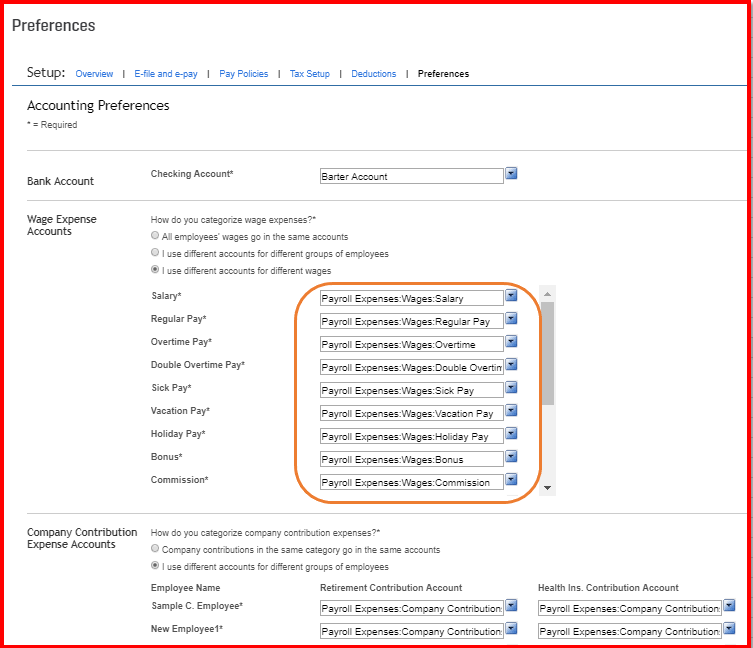Expand the Regular Pay account dropdown arrow

[511, 319]
